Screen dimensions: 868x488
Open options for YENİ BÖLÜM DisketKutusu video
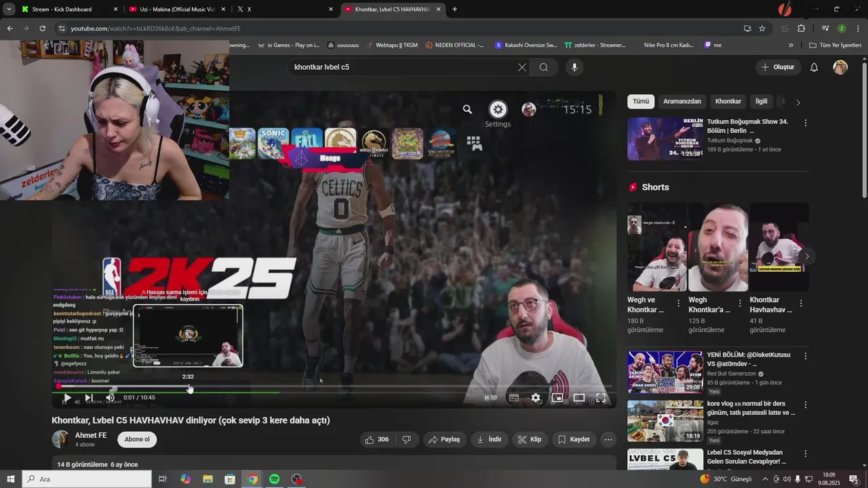[x=806, y=356]
